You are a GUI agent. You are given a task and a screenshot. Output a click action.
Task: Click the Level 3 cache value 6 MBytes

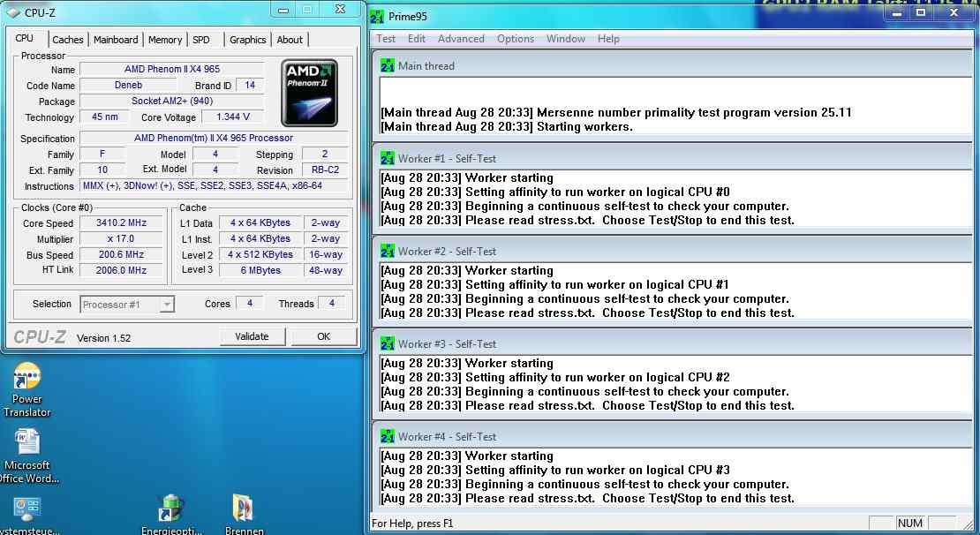(260, 270)
